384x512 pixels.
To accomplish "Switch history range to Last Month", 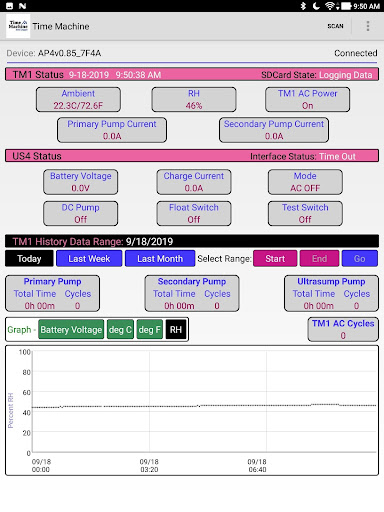I will (x=160, y=258).
